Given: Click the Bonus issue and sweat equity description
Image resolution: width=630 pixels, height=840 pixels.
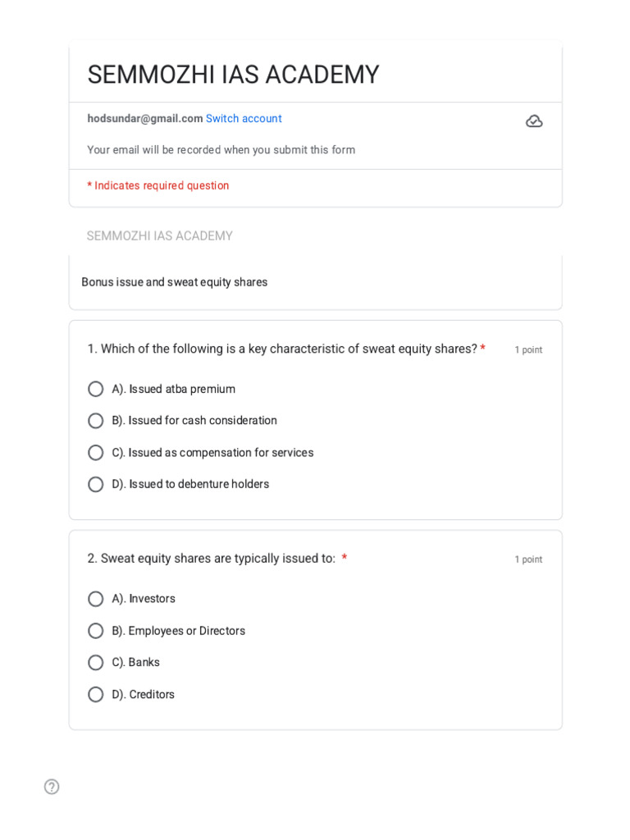Looking at the screenshot, I should point(174,282).
